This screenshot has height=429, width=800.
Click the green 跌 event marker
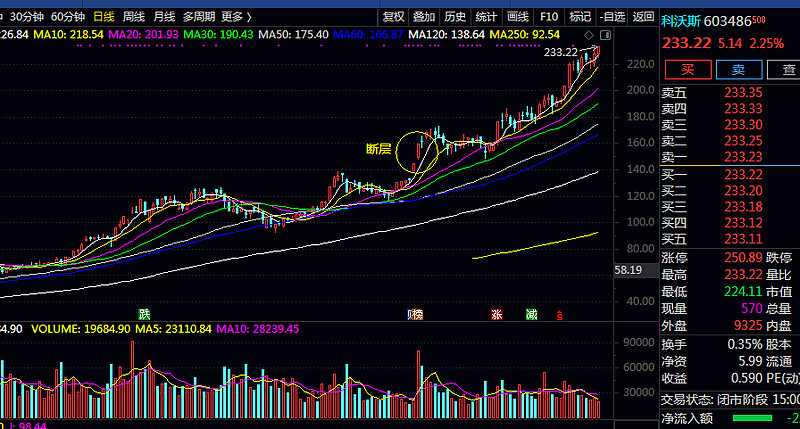pos(145,314)
